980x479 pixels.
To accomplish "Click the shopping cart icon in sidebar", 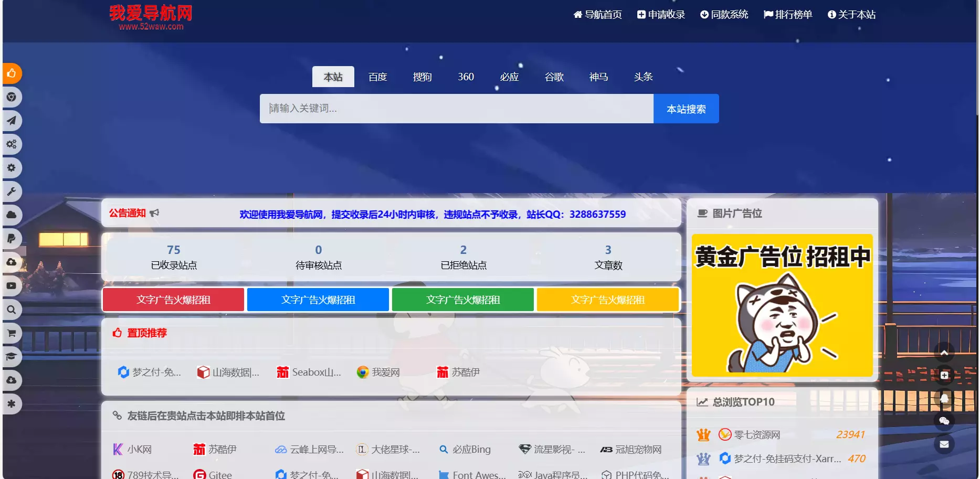I will tap(12, 333).
